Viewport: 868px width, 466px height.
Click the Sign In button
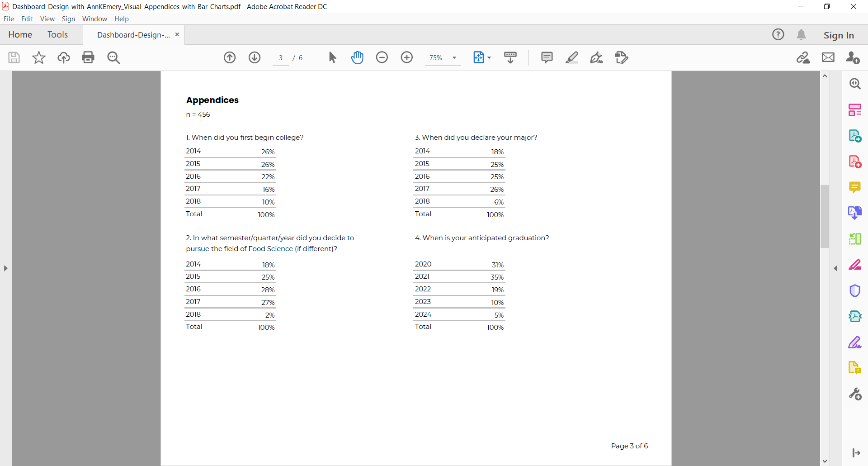839,34
